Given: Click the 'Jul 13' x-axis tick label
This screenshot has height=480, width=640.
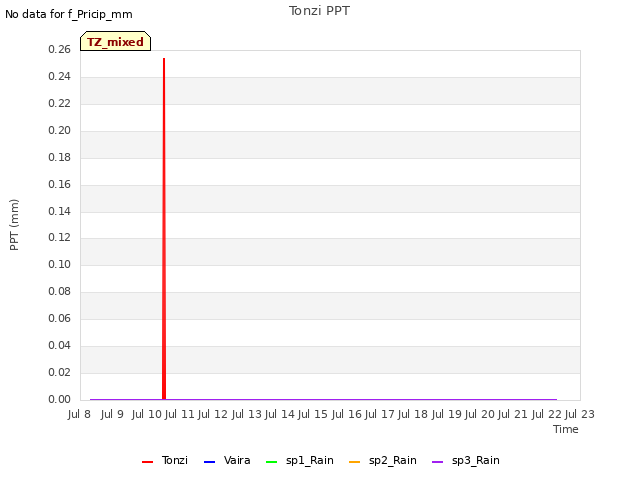Looking at the screenshot, I should pyautogui.click(x=247, y=414).
